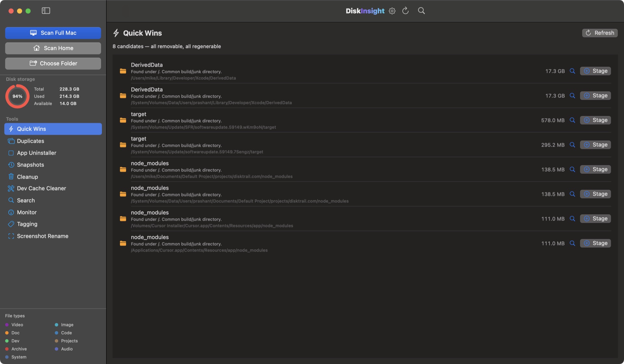This screenshot has height=364, width=624.
Task: Click Choose Folder button
Action: (53, 63)
